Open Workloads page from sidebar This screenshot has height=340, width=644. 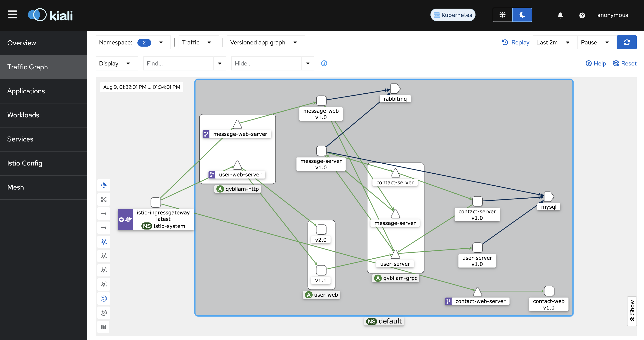[x=44, y=115]
